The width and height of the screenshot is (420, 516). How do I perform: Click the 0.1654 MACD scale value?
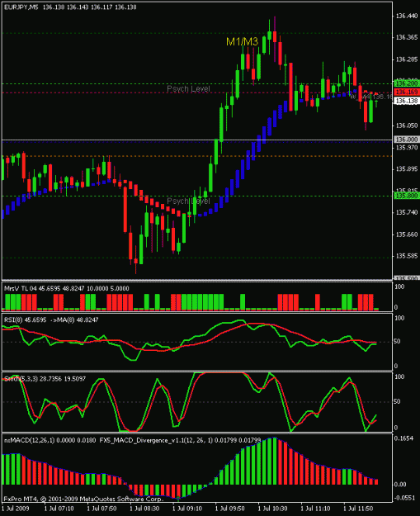point(405,439)
